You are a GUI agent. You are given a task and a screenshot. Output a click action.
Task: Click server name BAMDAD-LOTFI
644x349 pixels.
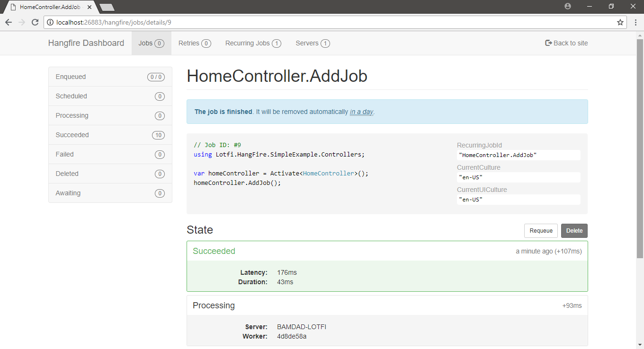(x=302, y=327)
